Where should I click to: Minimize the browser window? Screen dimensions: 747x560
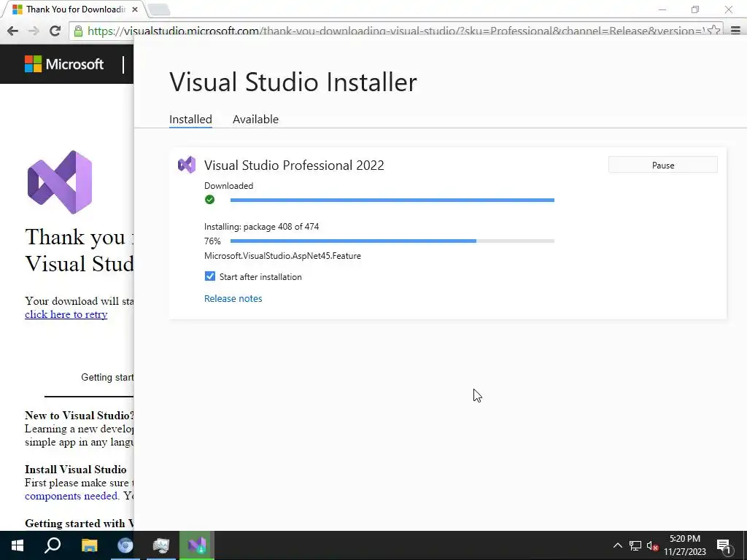[x=662, y=9]
